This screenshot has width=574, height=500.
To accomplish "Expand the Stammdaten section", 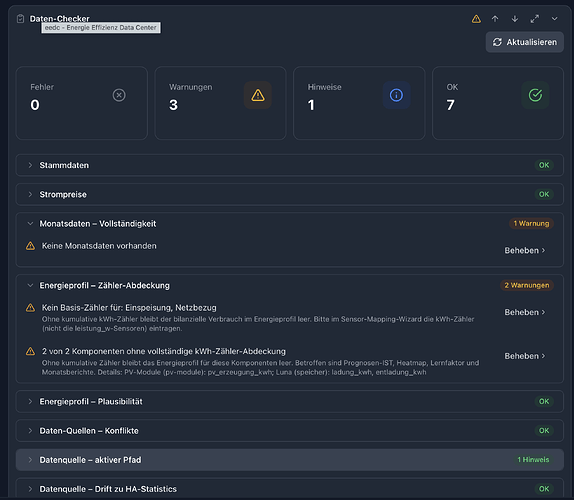I will tap(289, 165).
